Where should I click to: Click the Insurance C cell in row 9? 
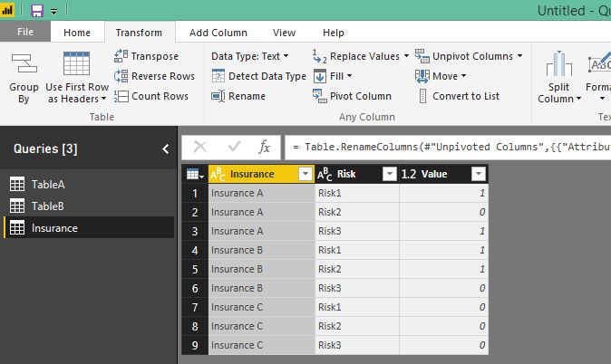tap(261, 345)
